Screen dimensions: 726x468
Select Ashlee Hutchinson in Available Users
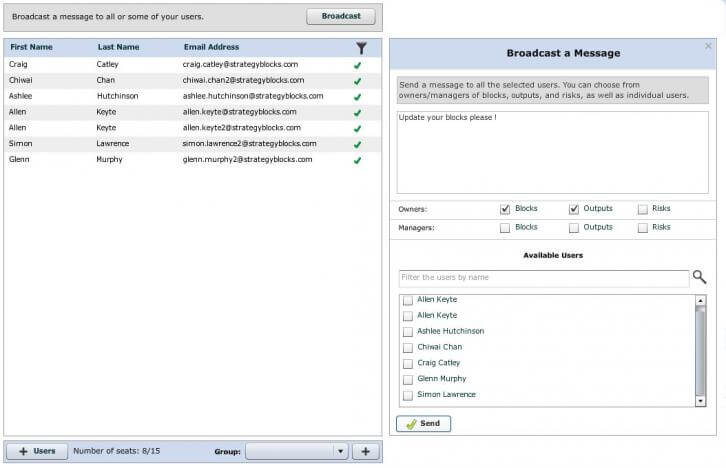[408, 332]
